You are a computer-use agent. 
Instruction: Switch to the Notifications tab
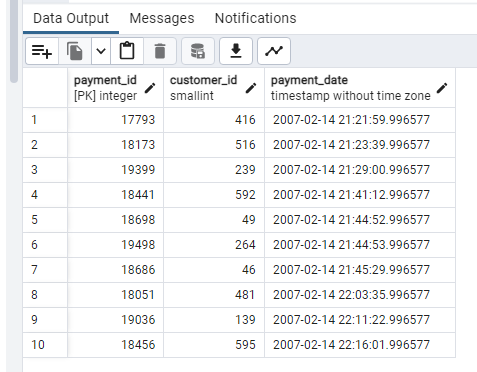tap(255, 18)
